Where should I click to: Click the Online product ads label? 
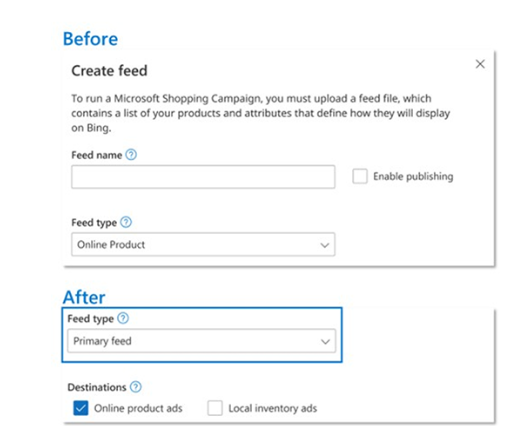click(138, 408)
